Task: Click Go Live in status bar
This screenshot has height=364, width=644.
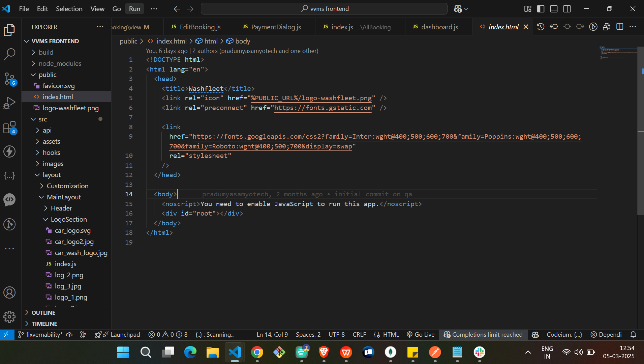Action: pyautogui.click(x=421, y=334)
